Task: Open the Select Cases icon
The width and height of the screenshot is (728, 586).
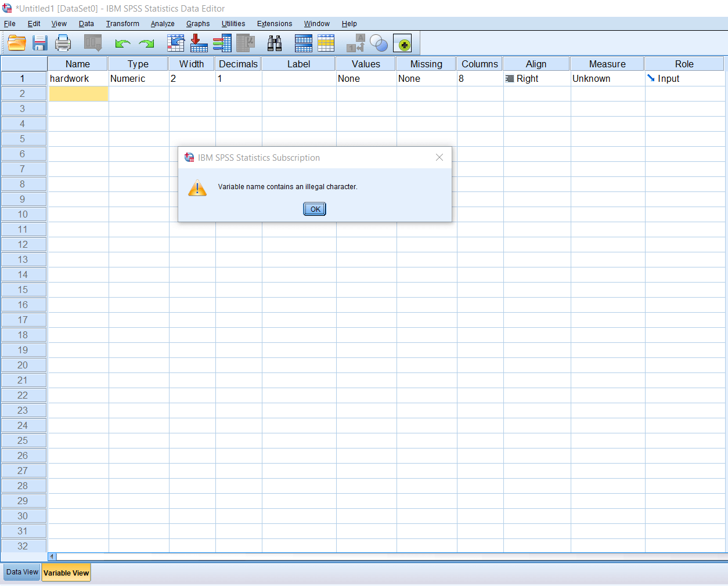Action: pyautogui.click(x=326, y=43)
